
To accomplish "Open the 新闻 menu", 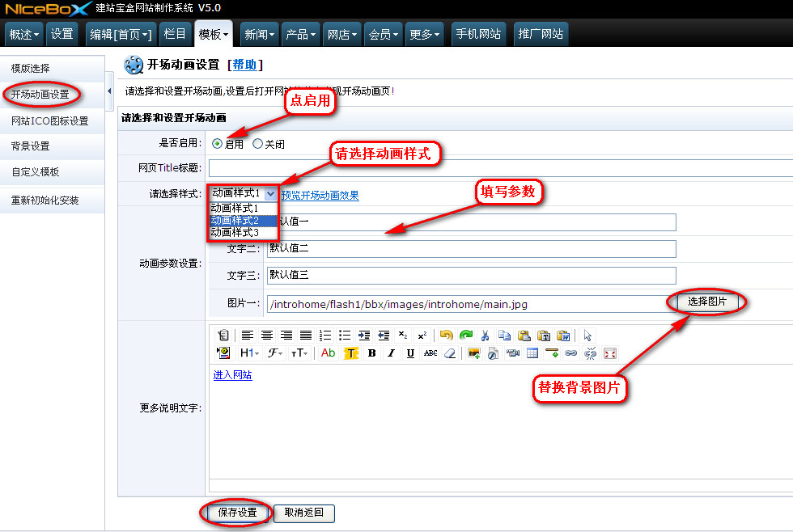I will (x=260, y=34).
